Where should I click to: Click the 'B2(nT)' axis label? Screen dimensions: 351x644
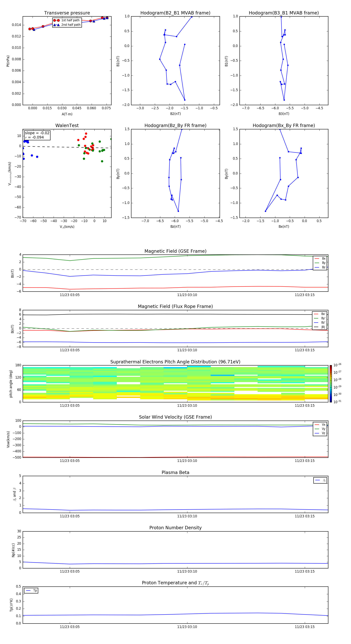click(x=175, y=114)
